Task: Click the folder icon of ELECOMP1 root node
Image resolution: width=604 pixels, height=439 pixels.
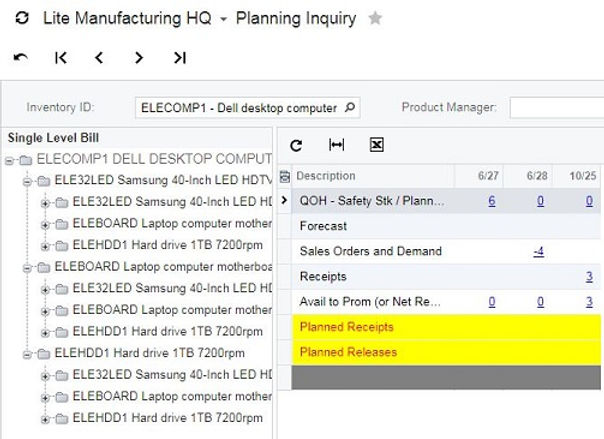Action: 25,159
